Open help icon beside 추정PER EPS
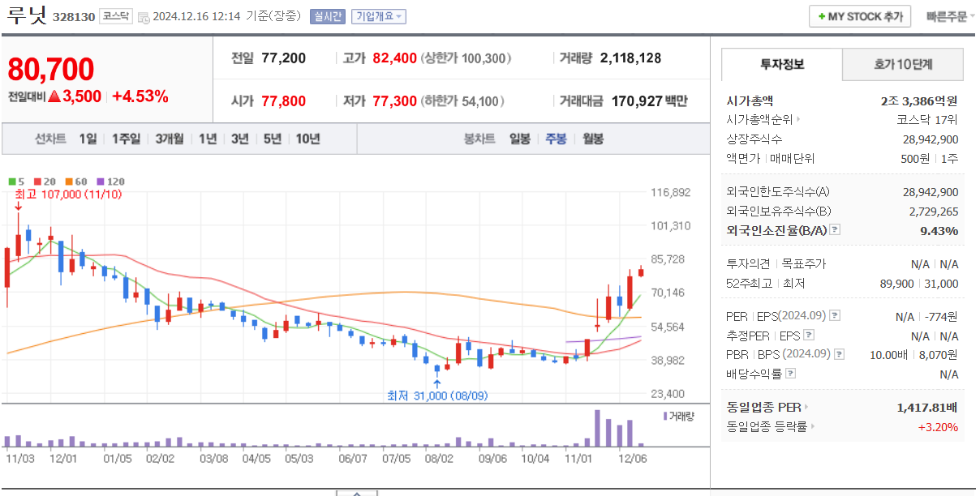Image resolution: width=980 pixels, height=496 pixels. (x=809, y=335)
